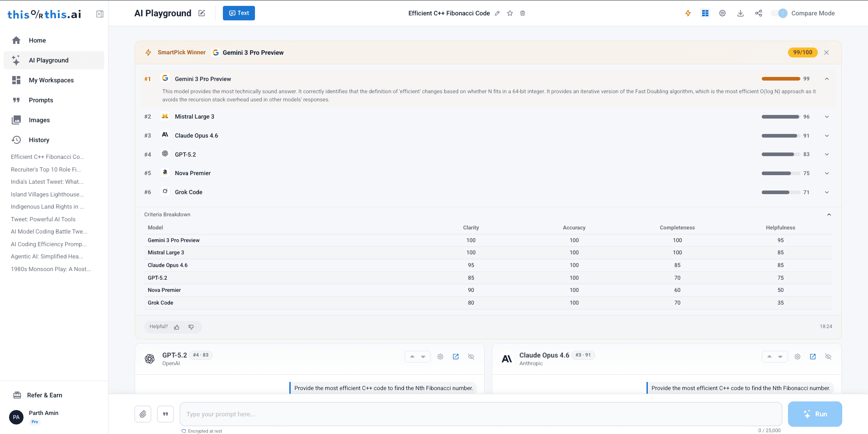Screen dimensions: 868x434
Task: Collapse the left sidebar panel
Action: [100, 14]
